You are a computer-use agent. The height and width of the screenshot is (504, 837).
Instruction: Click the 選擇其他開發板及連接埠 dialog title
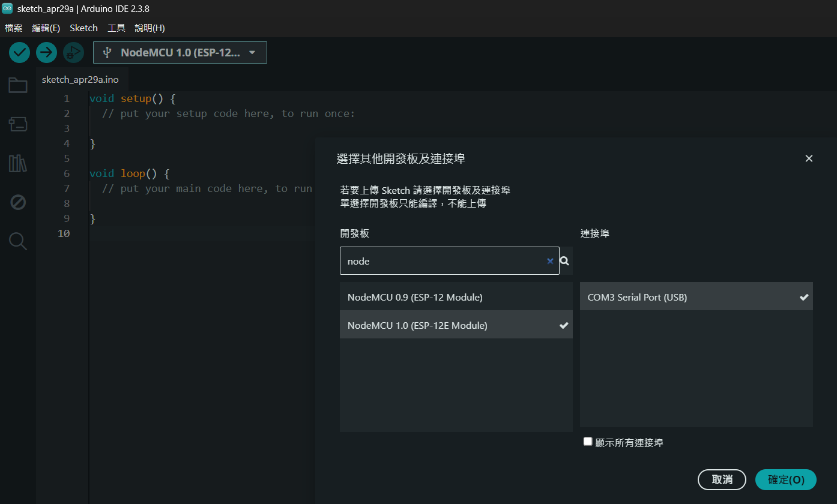point(401,159)
